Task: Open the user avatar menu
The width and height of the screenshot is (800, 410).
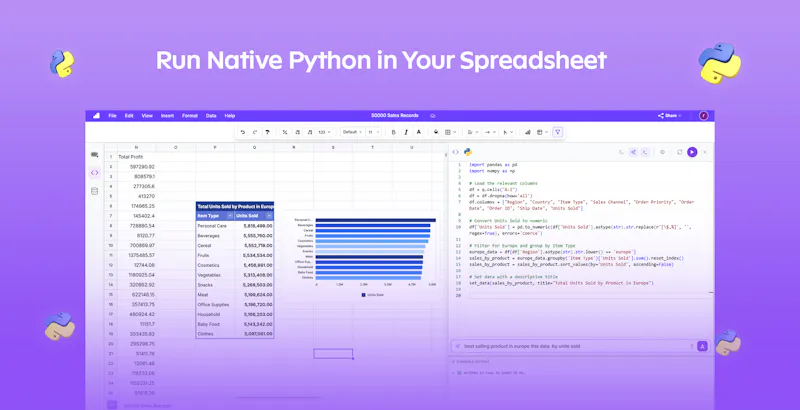Action: tap(704, 116)
